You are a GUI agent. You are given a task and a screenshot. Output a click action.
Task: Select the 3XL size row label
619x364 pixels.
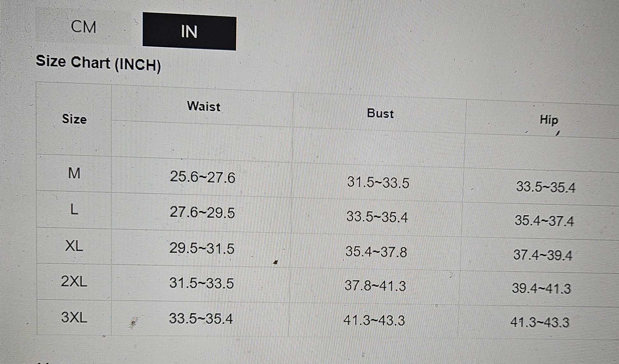(74, 317)
